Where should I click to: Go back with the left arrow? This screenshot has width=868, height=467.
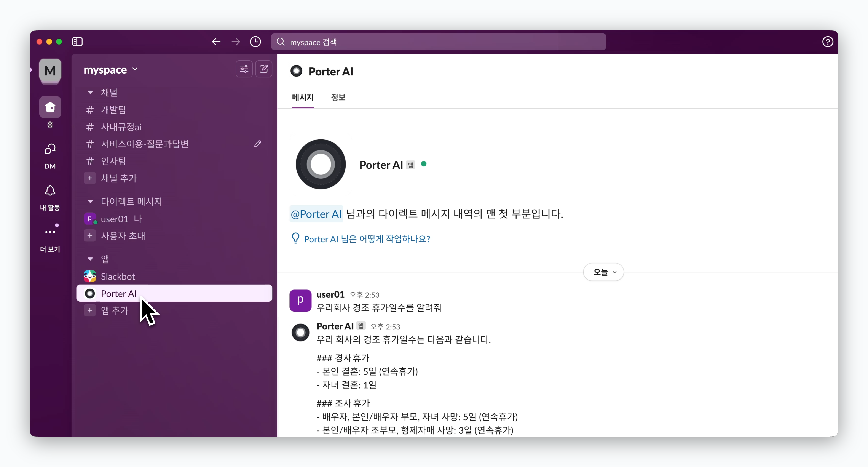click(x=216, y=42)
